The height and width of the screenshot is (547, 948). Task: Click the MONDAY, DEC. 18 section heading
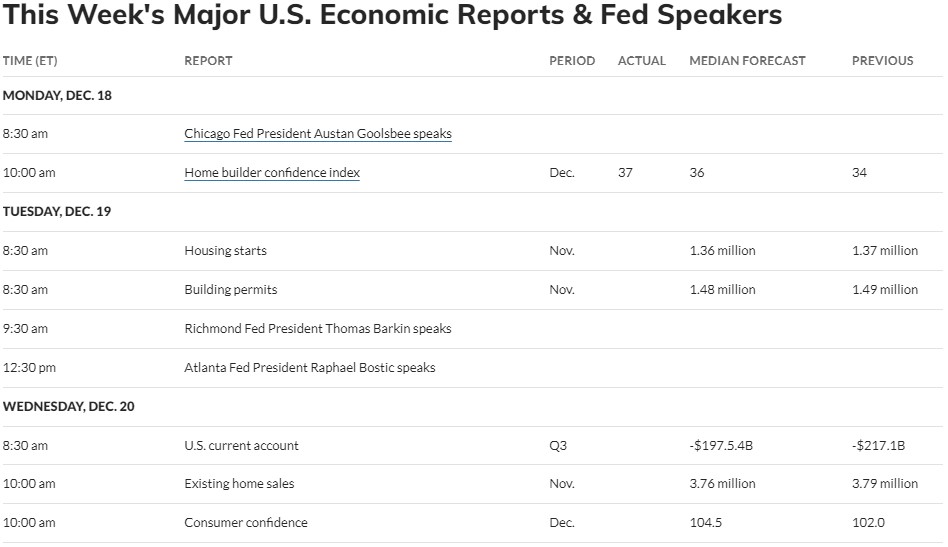point(57,95)
